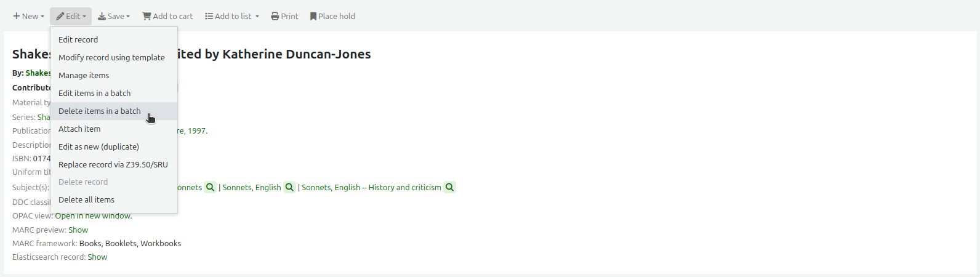
Task: Click the magnifier icon after Sonnets subject
Action: click(x=211, y=187)
